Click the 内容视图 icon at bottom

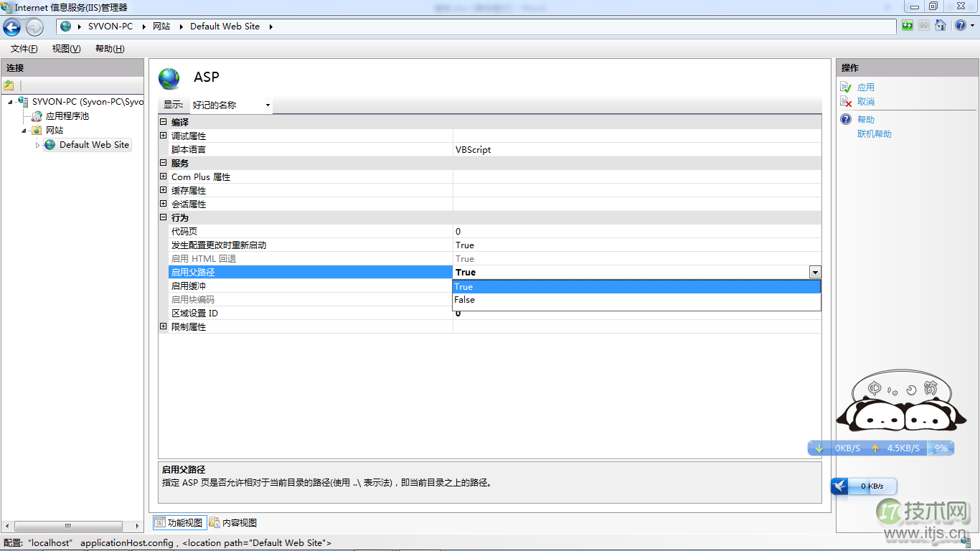click(x=215, y=523)
